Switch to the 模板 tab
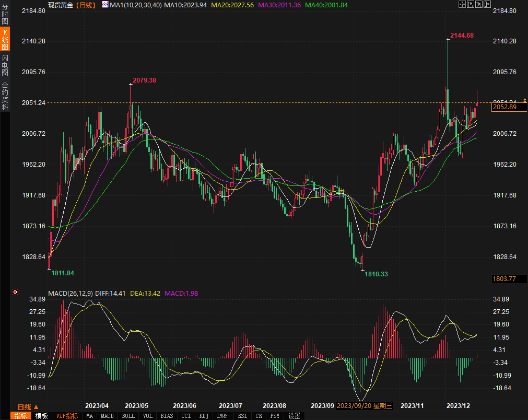This screenshot has height=420, width=528. [x=42, y=416]
